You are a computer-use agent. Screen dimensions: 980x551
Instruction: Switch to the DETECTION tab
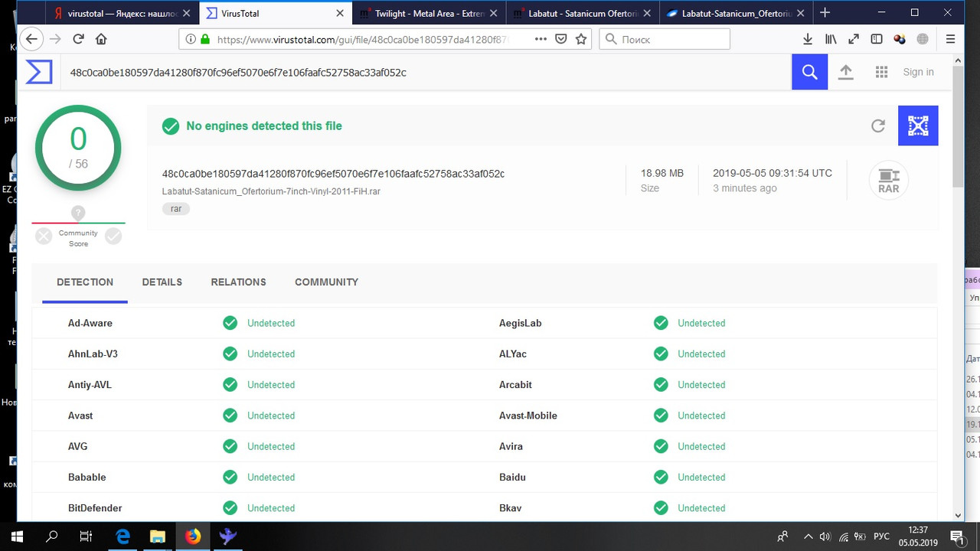pyautogui.click(x=85, y=282)
